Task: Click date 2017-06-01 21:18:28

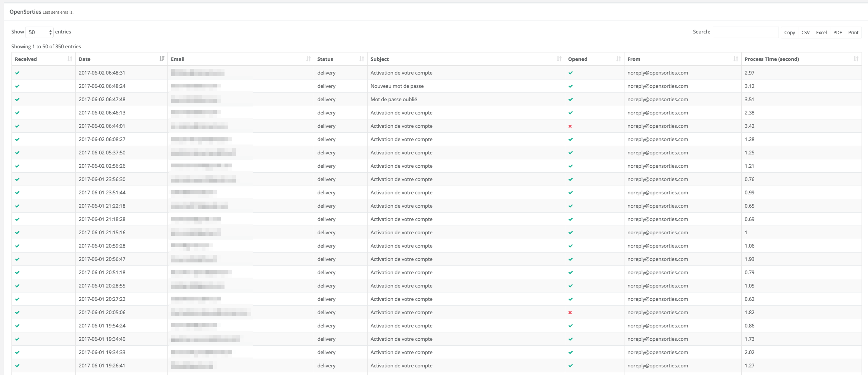Action: (102, 219)
